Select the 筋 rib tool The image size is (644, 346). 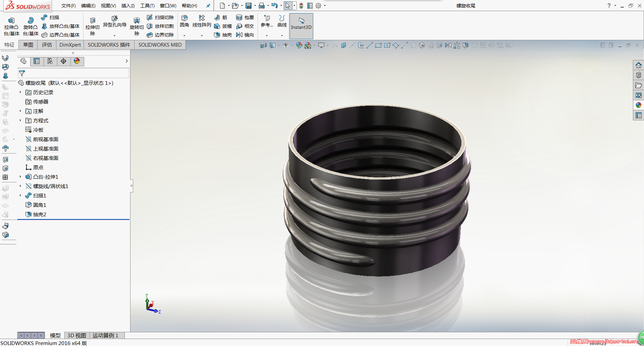tap(221, 17)
